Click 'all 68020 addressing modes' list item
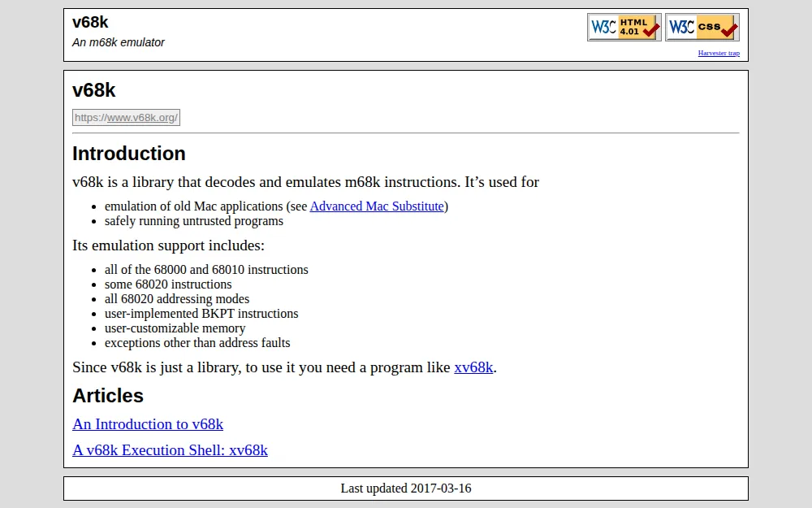The width and height of the screenshot is (812, 508). point(176,298)
